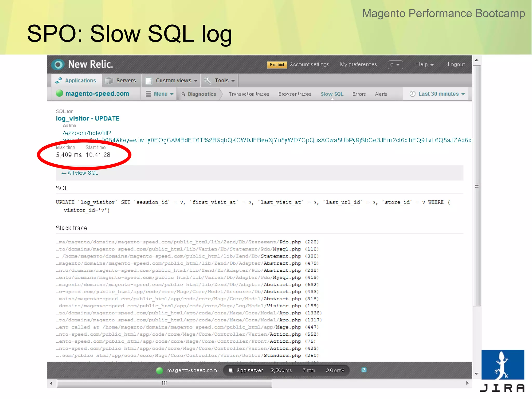Click the footer magento-speed.com label
Viewport: 532px width, 399px height.
[x=192, y=370]
